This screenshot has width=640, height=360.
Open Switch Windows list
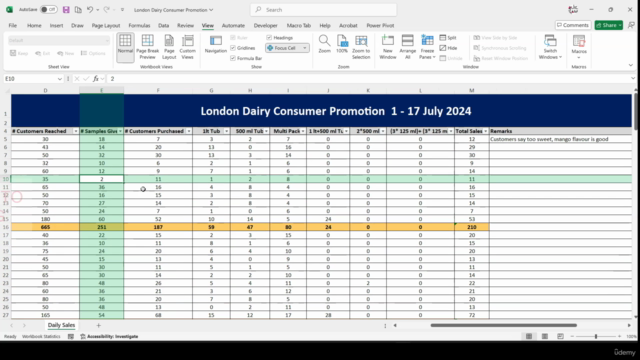coord(550,47)
